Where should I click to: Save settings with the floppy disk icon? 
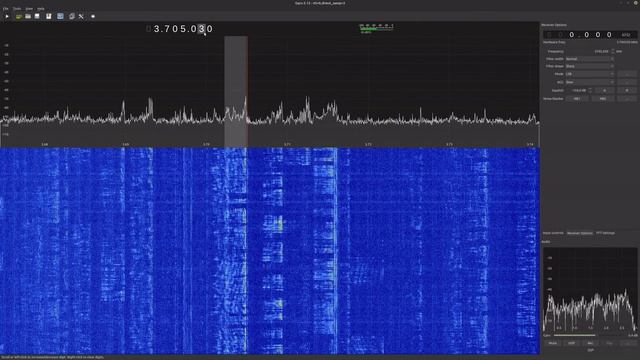coord(37,16)
